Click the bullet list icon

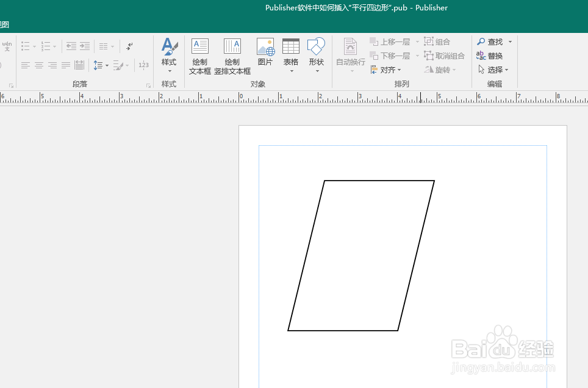[x=25, y=46]
